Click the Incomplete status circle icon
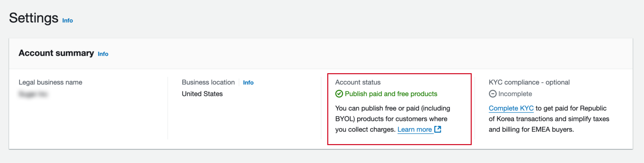The width and height of the screenshot is (644, 163). (x=493, y=94)
